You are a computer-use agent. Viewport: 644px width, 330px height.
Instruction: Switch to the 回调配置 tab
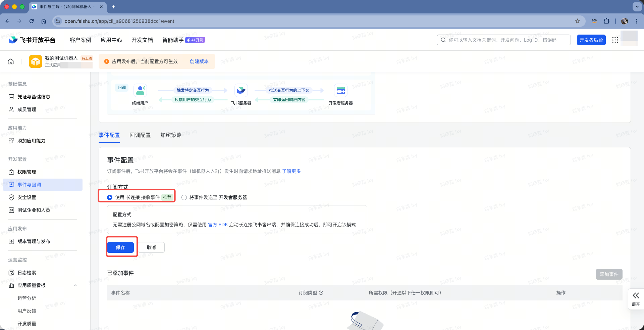(140, 135)
